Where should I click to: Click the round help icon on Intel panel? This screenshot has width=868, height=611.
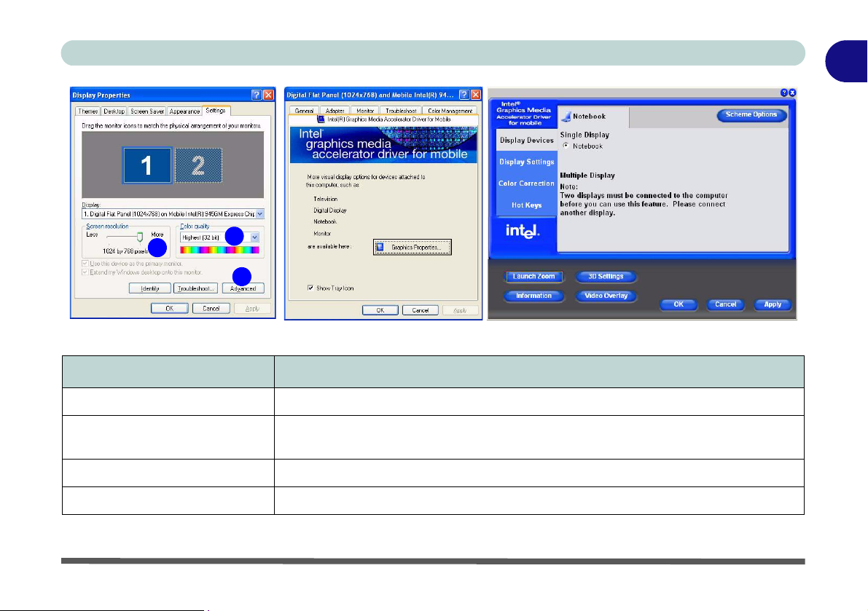(x=784, y=93)
